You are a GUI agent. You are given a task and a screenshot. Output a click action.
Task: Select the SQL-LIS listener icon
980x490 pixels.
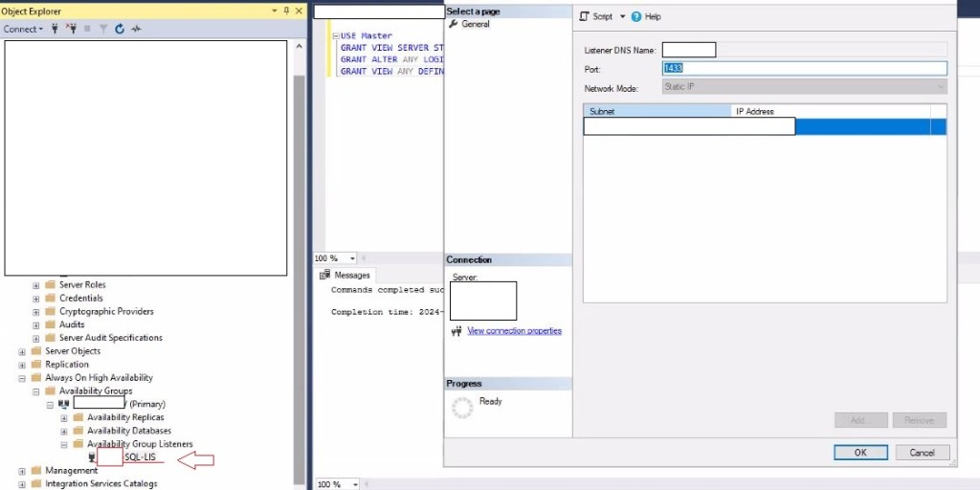point(92,457)
